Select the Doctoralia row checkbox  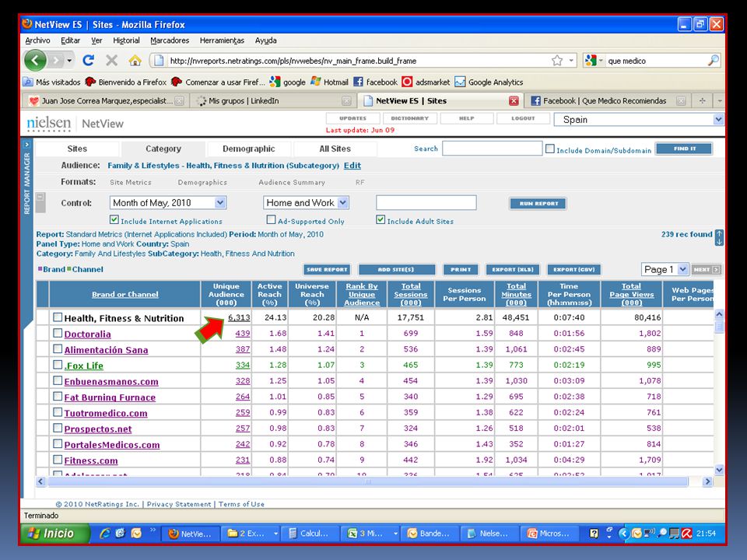tap(58, 333)
